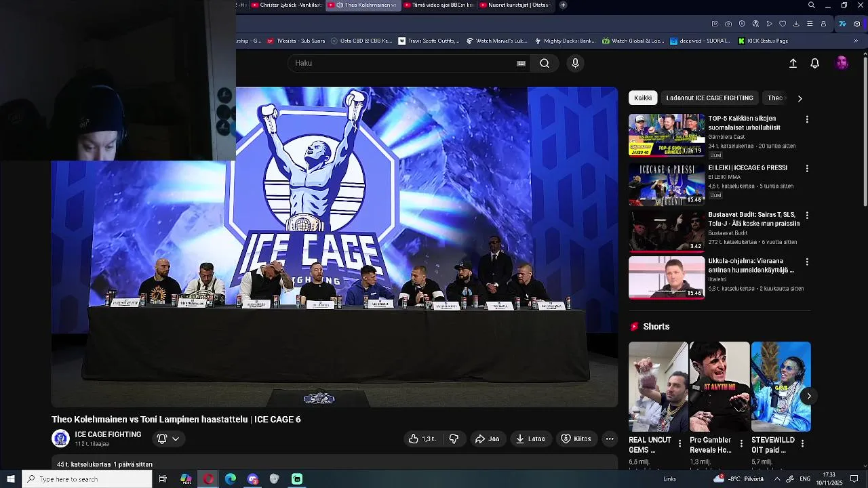The height and width of the screenshot is (488, 868).
Task: Open options menu for Ukkola-ohjelma video
Action: (x=807, y=262)
